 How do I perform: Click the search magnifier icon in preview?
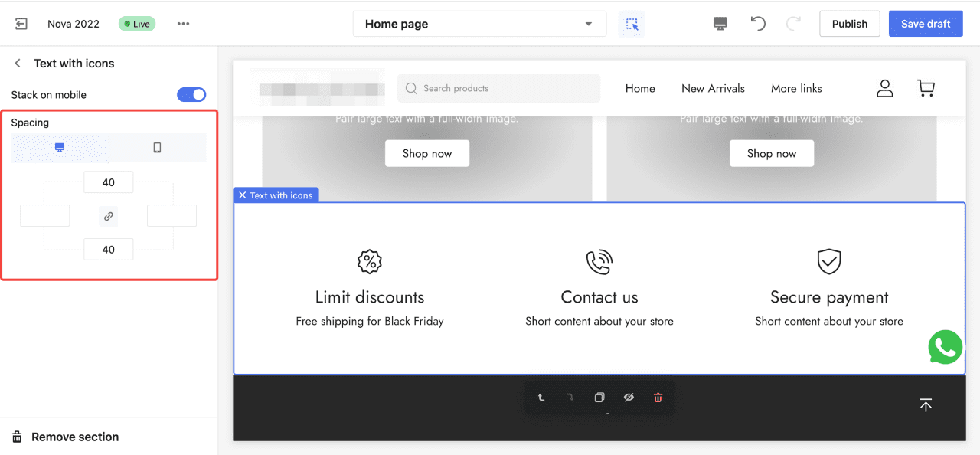(411, 88)
